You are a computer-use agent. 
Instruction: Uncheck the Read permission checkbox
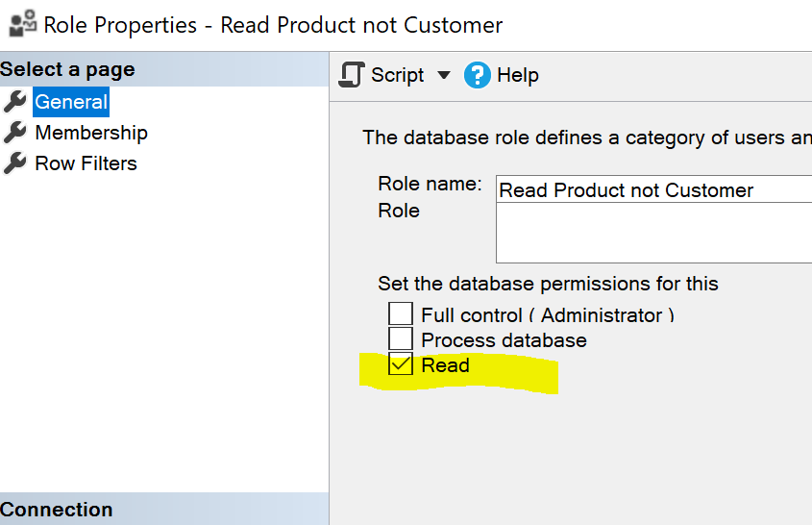401,363
